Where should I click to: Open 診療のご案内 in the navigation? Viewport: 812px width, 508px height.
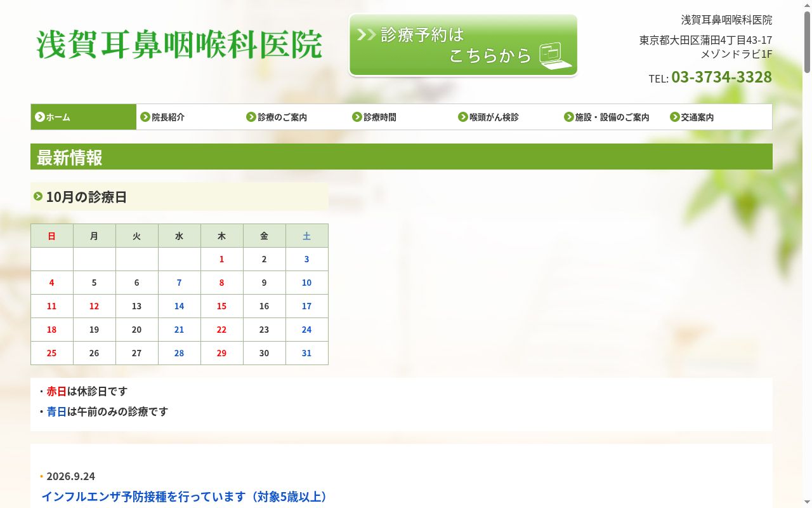[295, 117]
